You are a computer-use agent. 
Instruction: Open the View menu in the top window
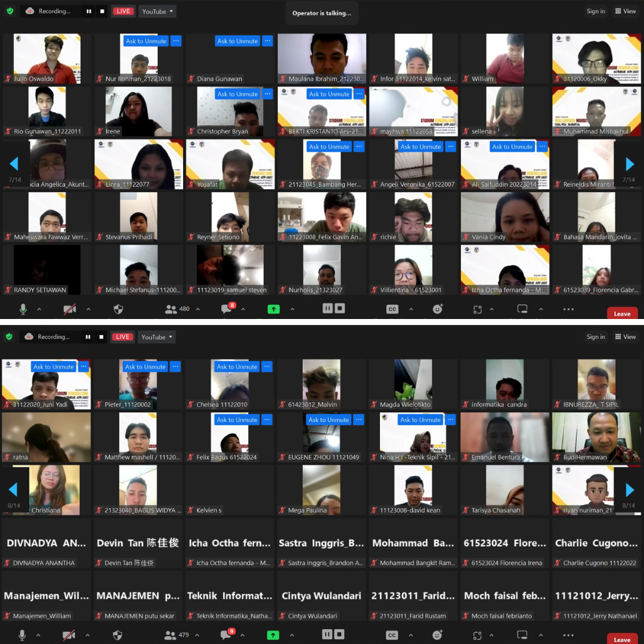point(625,11)
